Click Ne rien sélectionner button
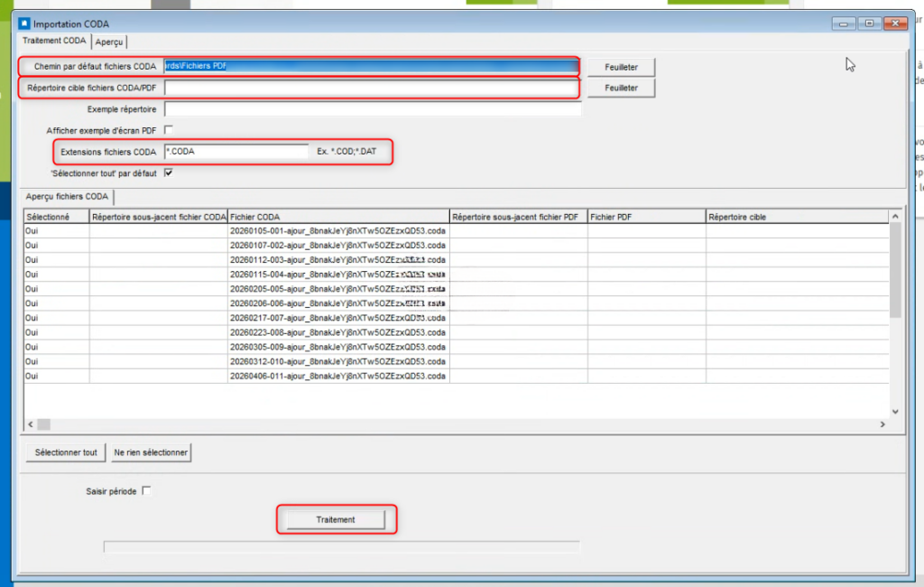Screen dimensions: 924x587 coord(151,452)
